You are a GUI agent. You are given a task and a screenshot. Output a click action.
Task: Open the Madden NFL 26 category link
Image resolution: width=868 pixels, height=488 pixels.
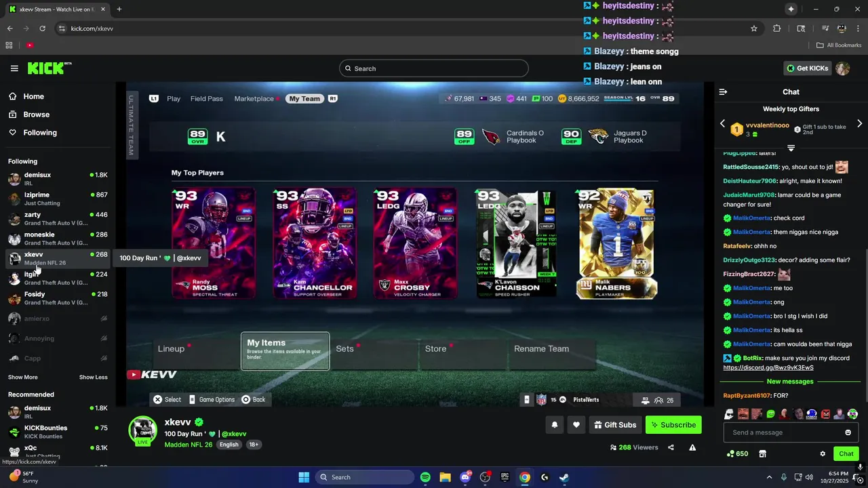(x=189, y=445)
